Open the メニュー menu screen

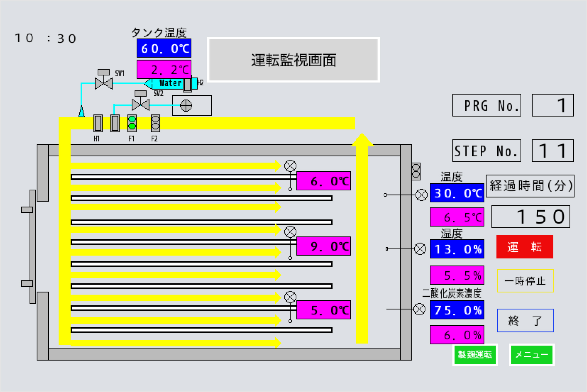pyautogui.click(x=532, y=354)
